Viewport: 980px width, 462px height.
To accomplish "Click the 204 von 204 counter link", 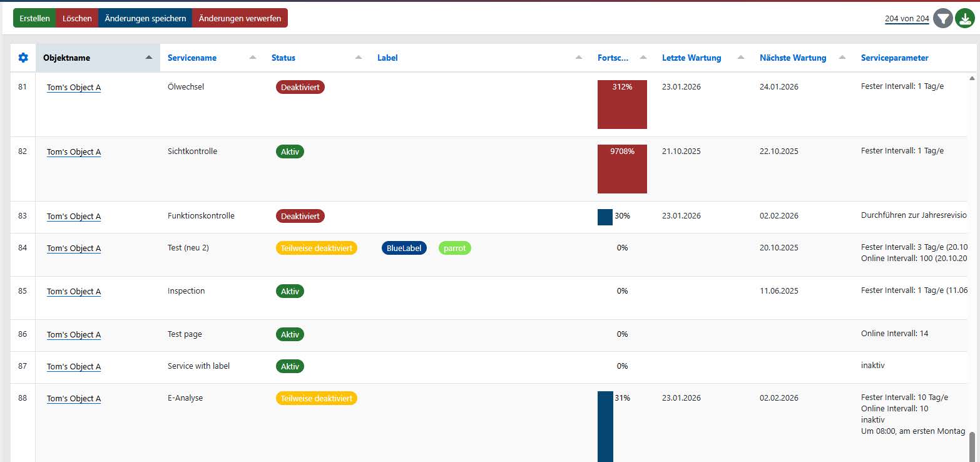I will click(907, 19).
